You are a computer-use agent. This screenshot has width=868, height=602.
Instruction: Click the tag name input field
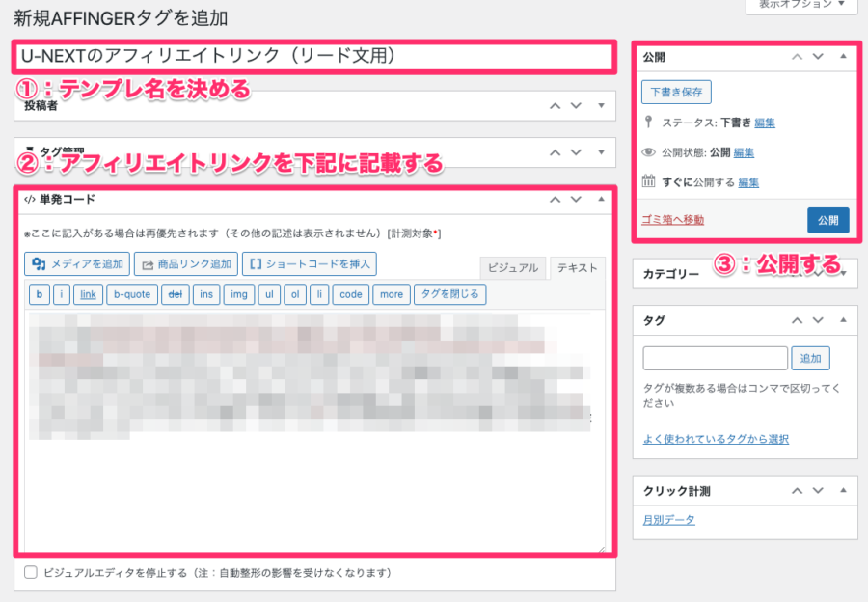click(x=716, y=358)
